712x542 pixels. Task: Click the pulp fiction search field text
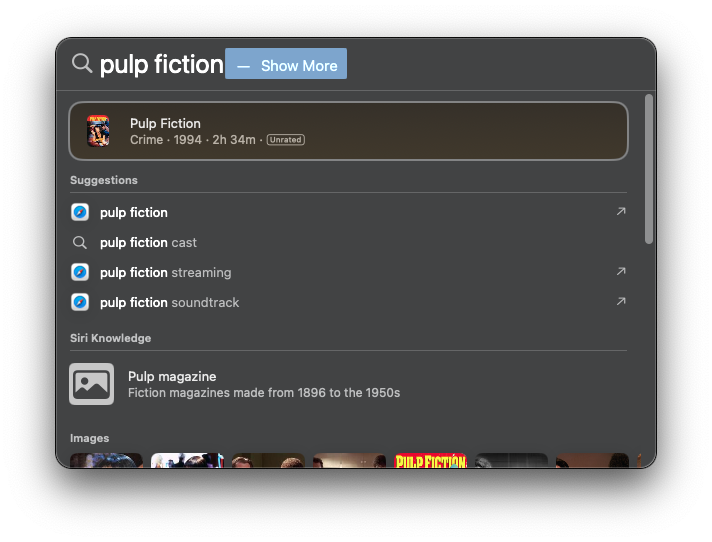[162, 64]
